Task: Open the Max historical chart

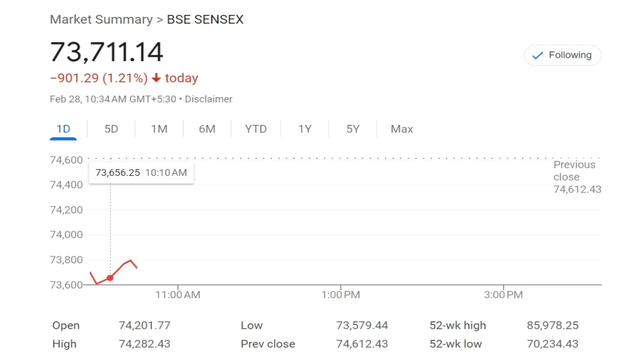Action: coord(402,129)
